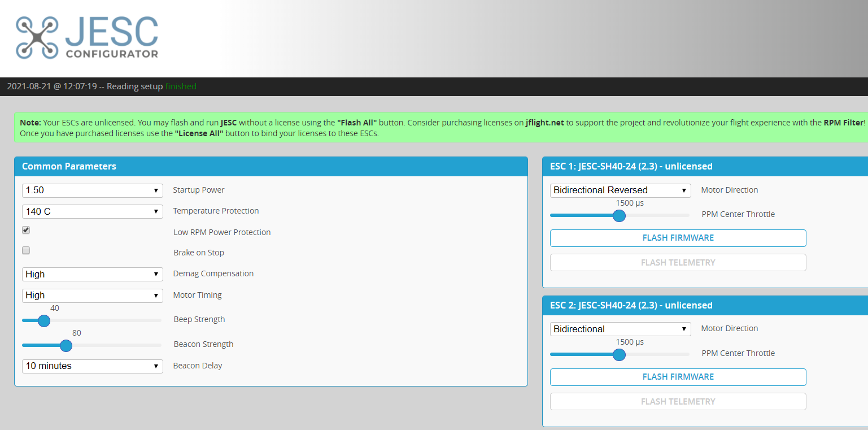Click the Common Parameters panel header
Screen dimensions: 868x430
tap(271, 166)
